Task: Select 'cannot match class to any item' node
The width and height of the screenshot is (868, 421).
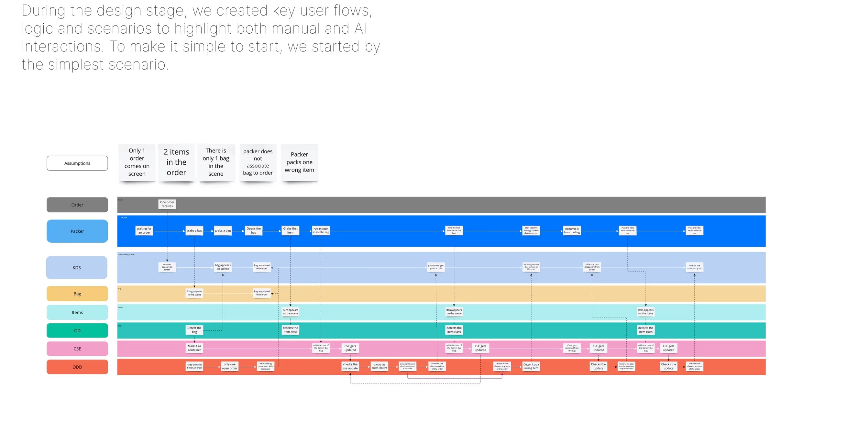Action: (502, 366)
